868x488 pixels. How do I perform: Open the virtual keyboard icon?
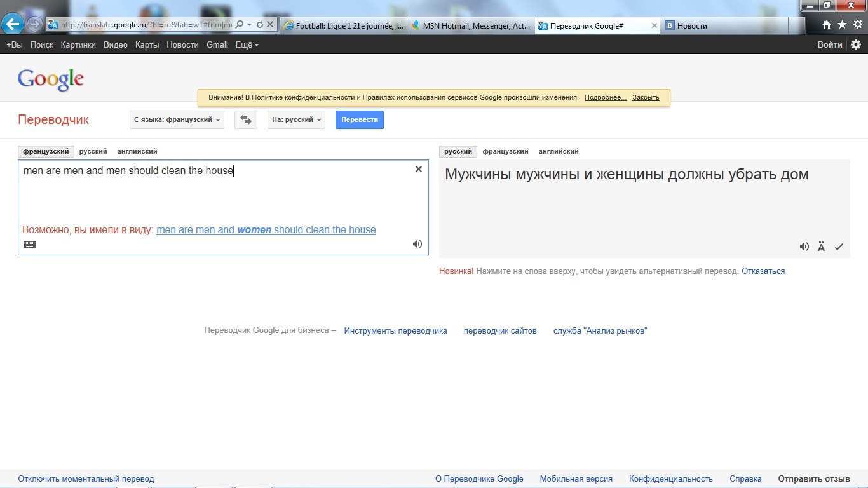coord(29,244)
